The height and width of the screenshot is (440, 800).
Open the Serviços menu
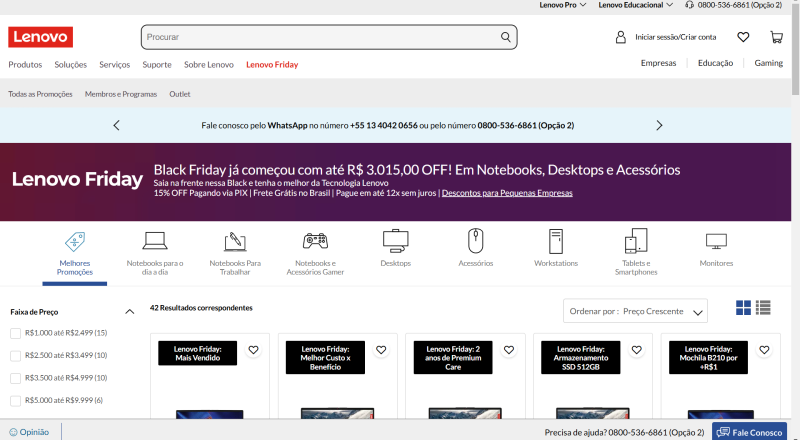114,64
